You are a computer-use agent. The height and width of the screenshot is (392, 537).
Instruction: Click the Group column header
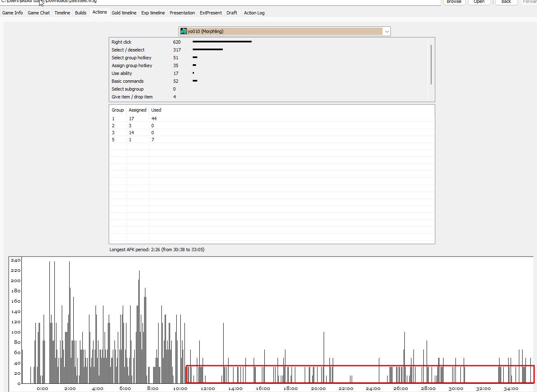[x=118, y=110]
